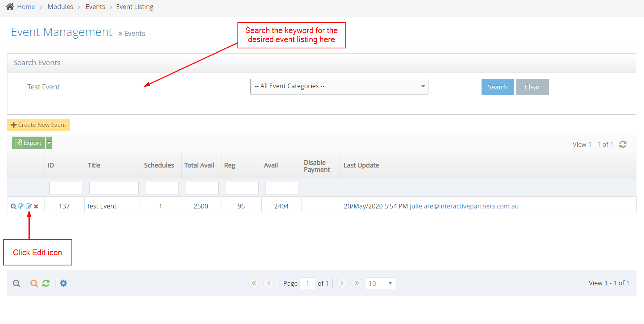Viewport: 644px width, 324px height.
Task: Open the rows-per-page dropdown showing 10
Action: click(x=380, y=283)
